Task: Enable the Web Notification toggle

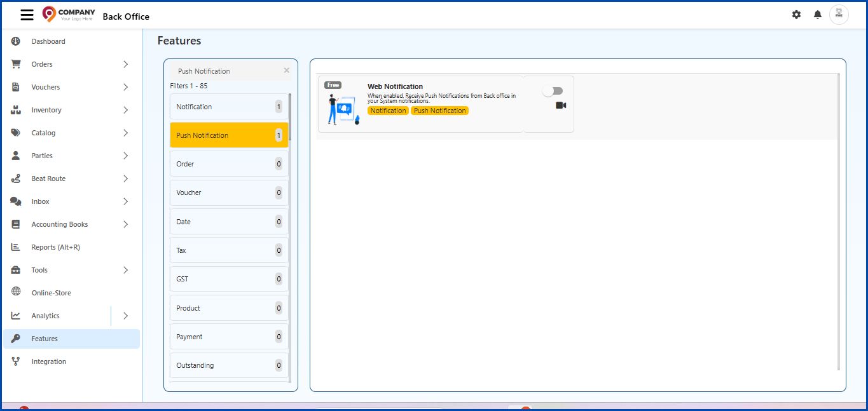Action: [553, 91]
